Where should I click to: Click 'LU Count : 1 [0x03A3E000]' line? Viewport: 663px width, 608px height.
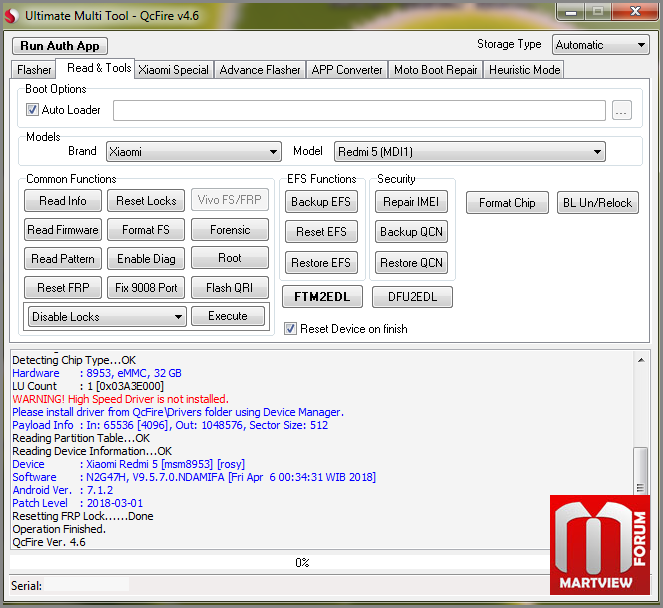point(88,386)
